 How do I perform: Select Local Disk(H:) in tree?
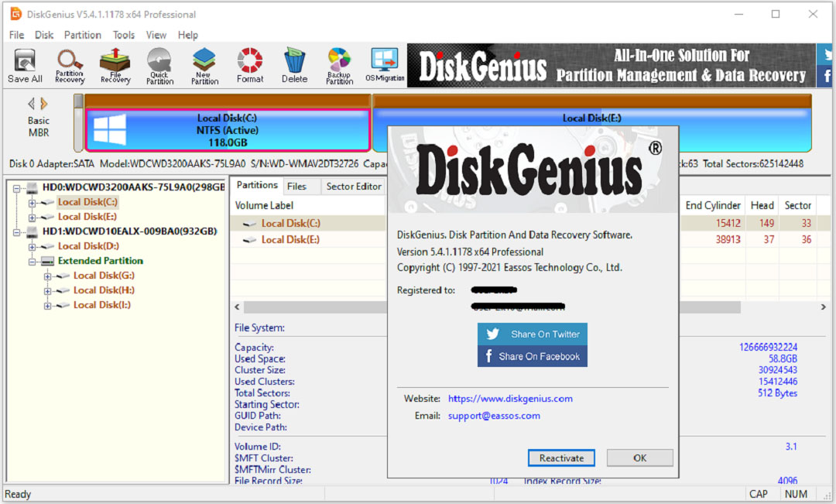[104, 290]
